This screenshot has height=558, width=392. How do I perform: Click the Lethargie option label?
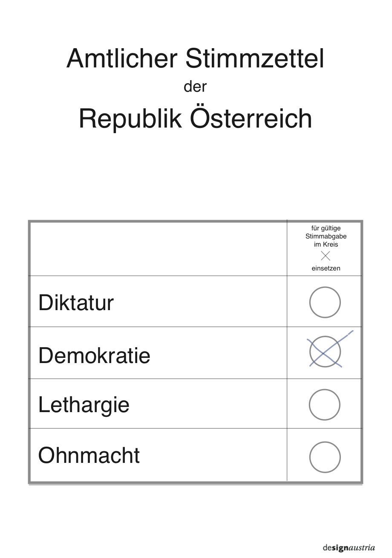(x=84, y=405)
